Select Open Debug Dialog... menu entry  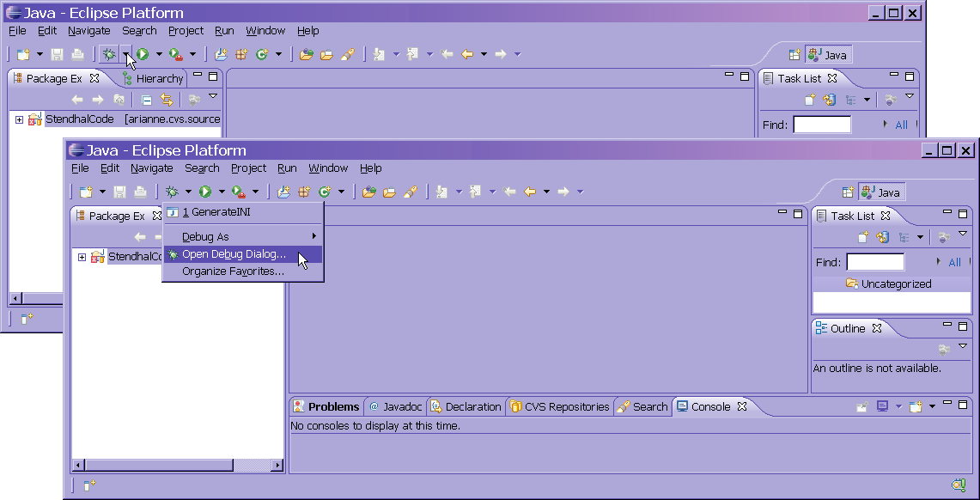click(234, 254)
